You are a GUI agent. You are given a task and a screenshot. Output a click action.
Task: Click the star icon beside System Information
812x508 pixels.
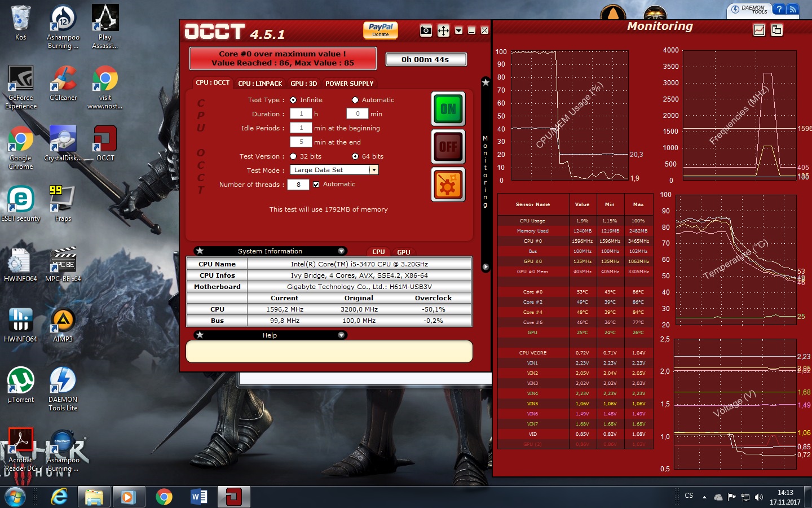click(x=200, y=251)
